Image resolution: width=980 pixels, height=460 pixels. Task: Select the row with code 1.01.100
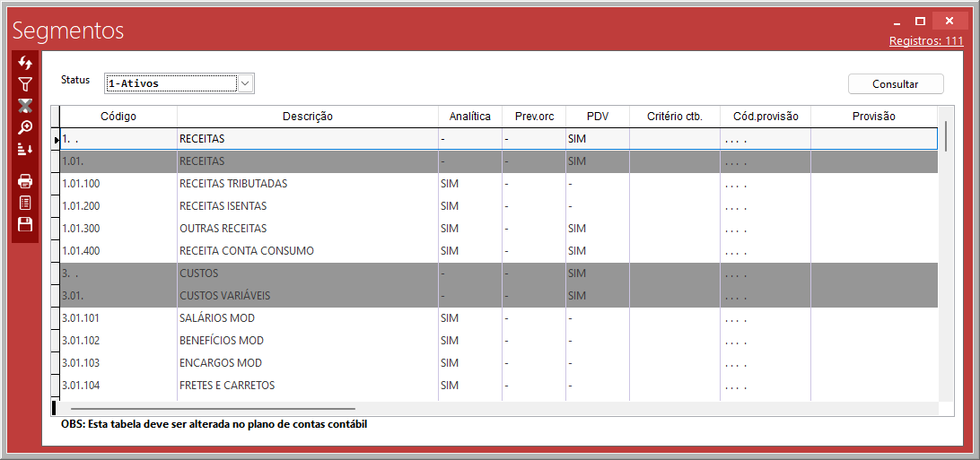[499, 184]
